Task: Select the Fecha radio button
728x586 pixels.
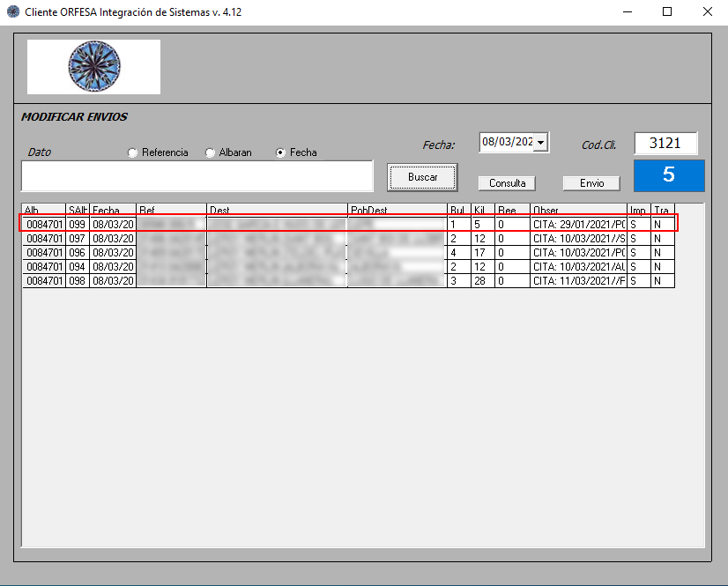Action: (280, 152)
